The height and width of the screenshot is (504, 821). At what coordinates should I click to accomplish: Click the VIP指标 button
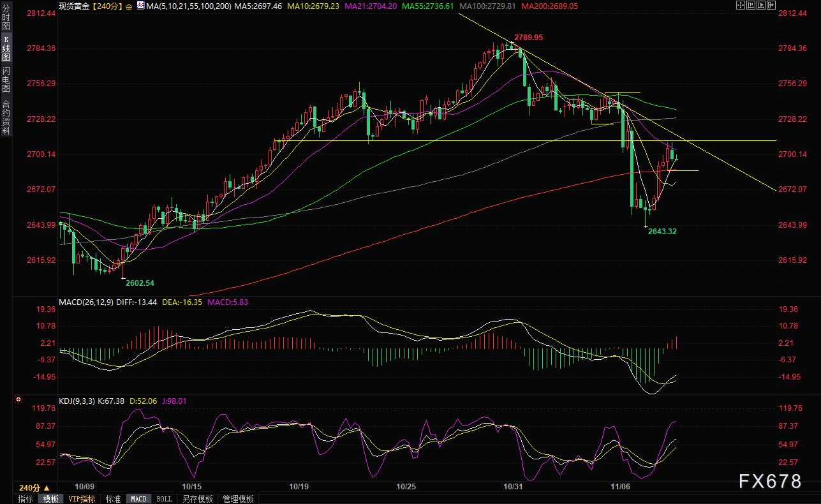point(82,499)
